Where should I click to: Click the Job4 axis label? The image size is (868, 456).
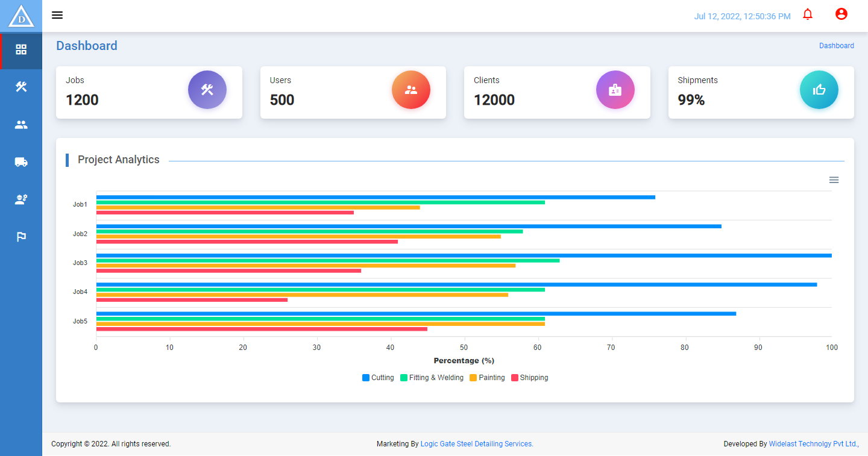tap(80, 292)
